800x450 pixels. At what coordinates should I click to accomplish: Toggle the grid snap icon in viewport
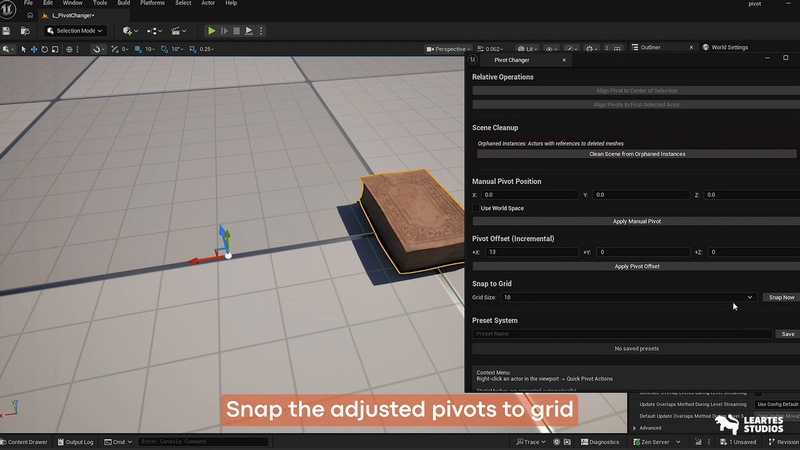[x=140, y=48]
